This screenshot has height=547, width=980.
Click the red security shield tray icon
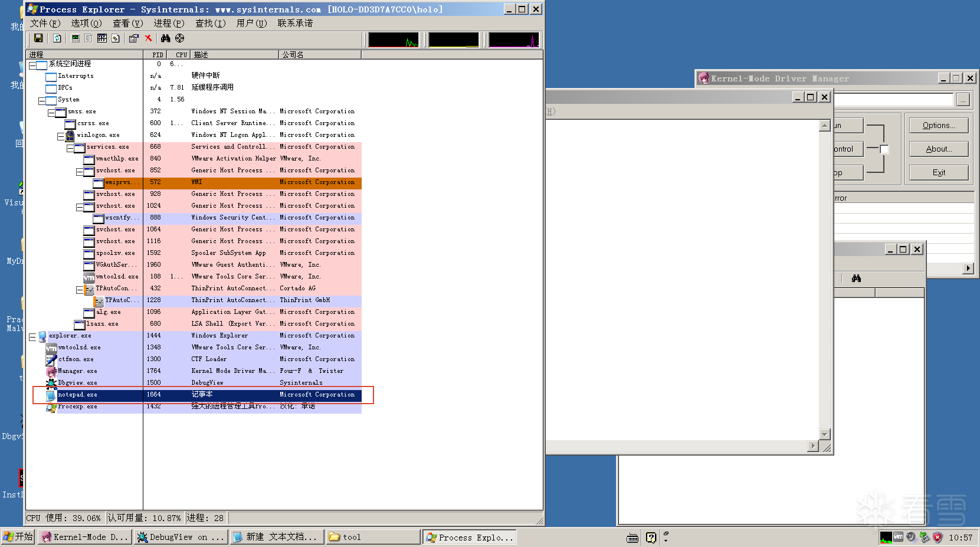pyautogui.click(x=938, y=537)
